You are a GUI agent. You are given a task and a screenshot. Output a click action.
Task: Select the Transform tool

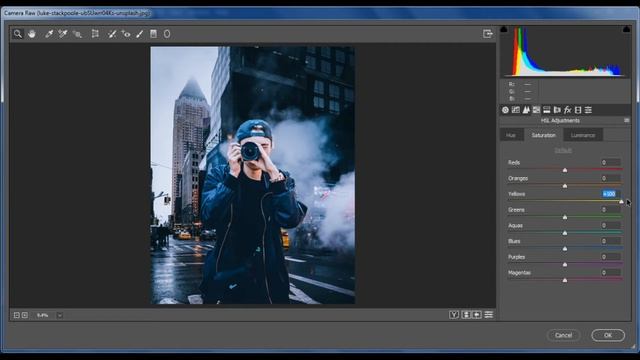click(x=95, y=34)
